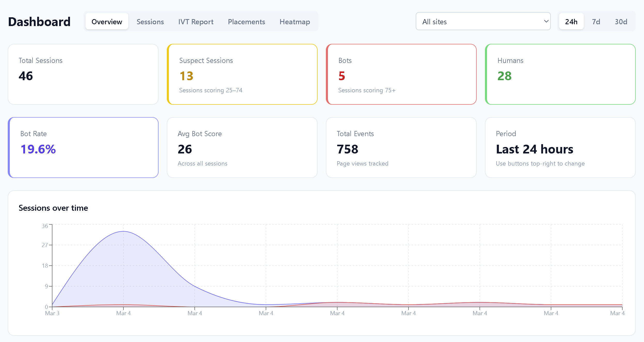This screenshot has width=644, height=342.
Task: Open the IVT Report tab
Action: 196,21
